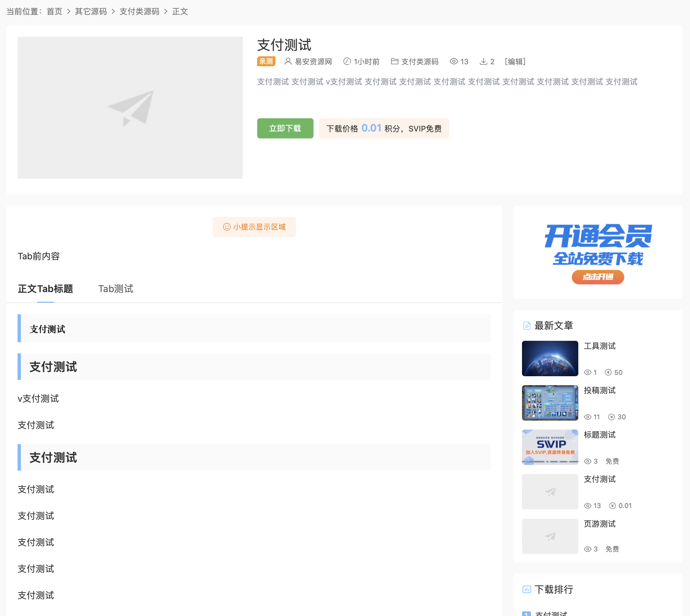This screenshot has height=616, width=690.
Task: Click the author user icon beside 易安资源网
Action: pos(288,61)
